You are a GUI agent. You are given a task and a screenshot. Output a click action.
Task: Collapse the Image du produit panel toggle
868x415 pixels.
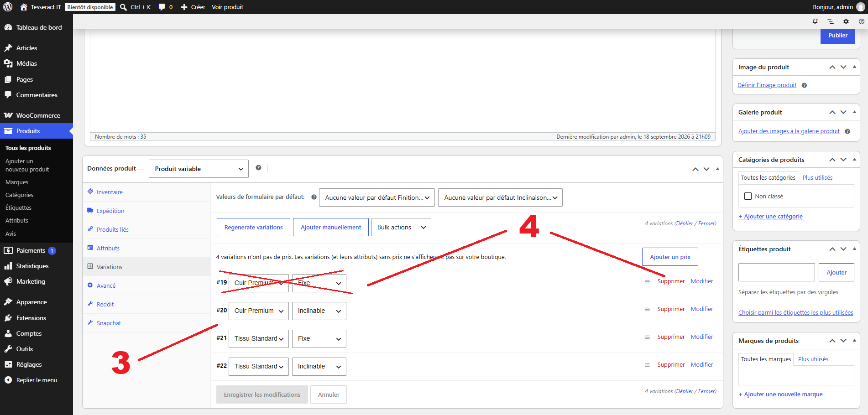pyautogui.click(x=854, y=67)
